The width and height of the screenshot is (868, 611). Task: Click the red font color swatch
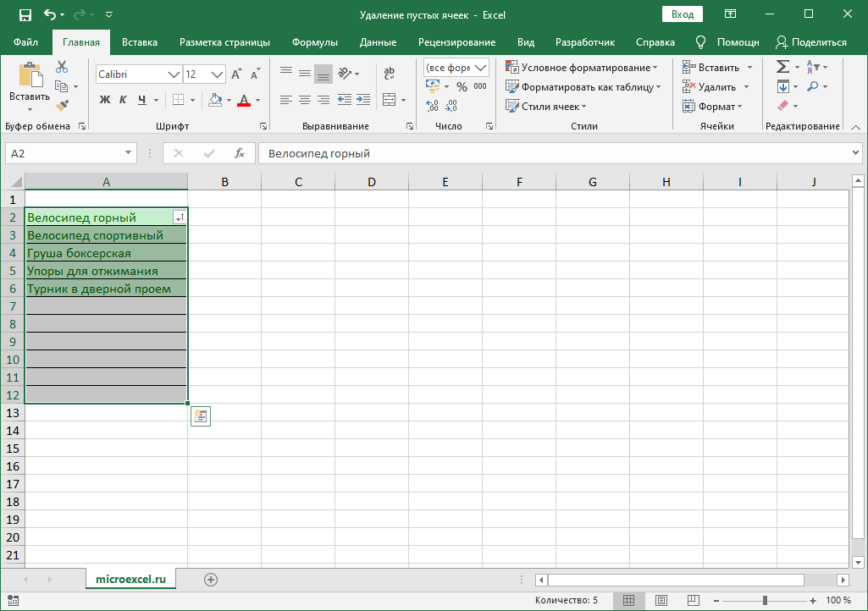(244, 100)
